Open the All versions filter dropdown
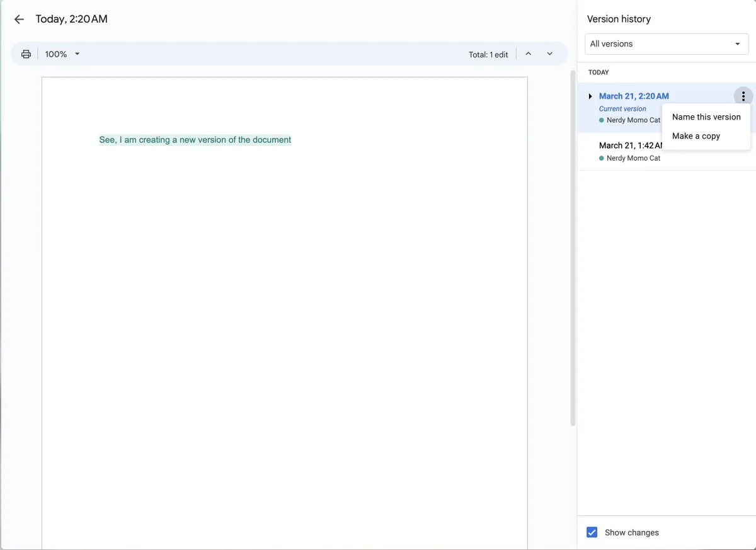 pos(666,44)
